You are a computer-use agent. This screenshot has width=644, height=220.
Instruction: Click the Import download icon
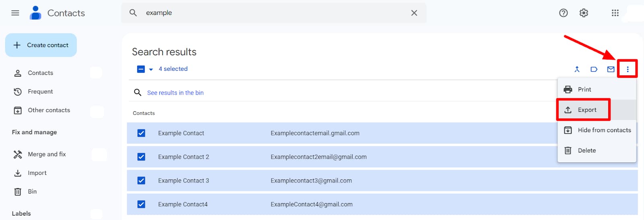pyautogui.click(x=18, y=173)
